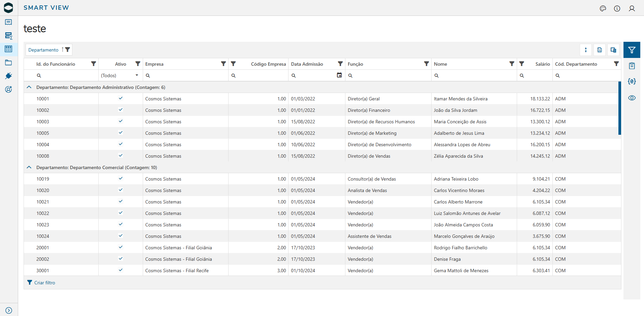Open the user profile icon
The image size is (644, 316).
coord(632,8)
